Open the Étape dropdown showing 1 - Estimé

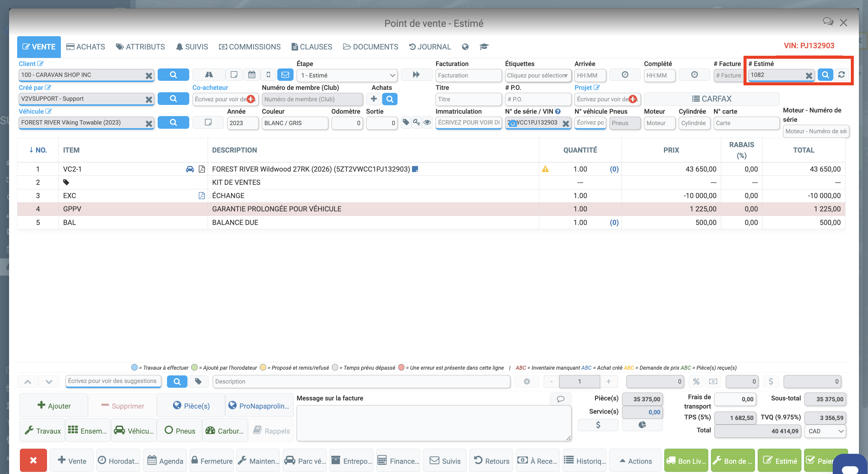point(347,75)
